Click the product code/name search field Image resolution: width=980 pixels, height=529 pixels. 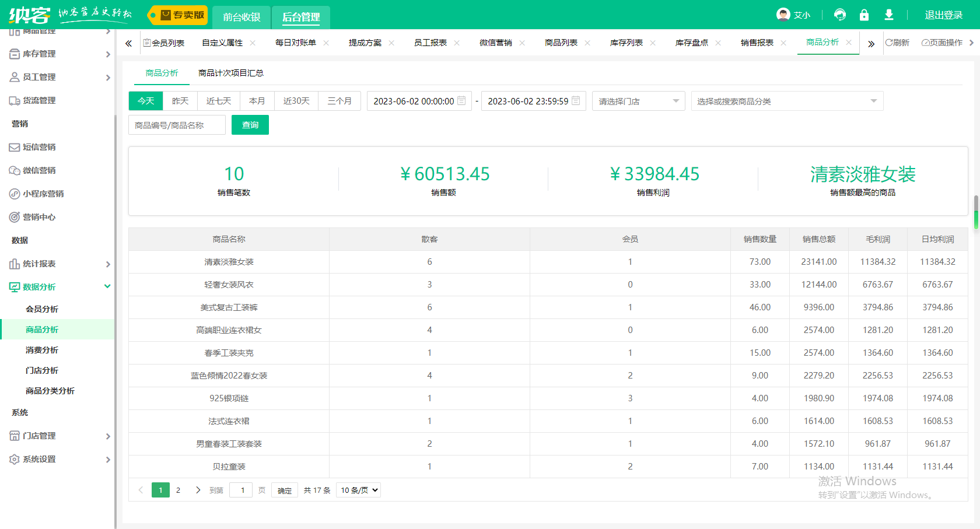177,125
